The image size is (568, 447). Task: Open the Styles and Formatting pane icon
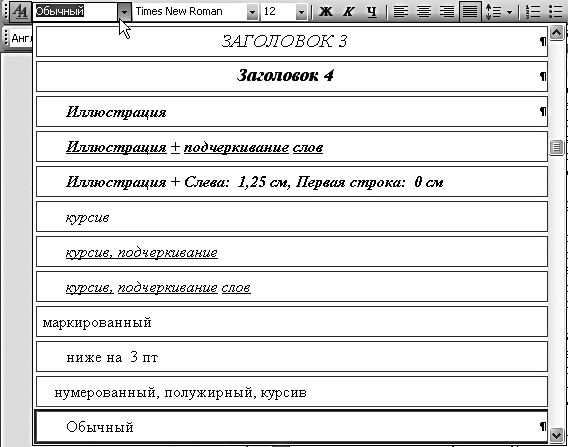(20, 12)
